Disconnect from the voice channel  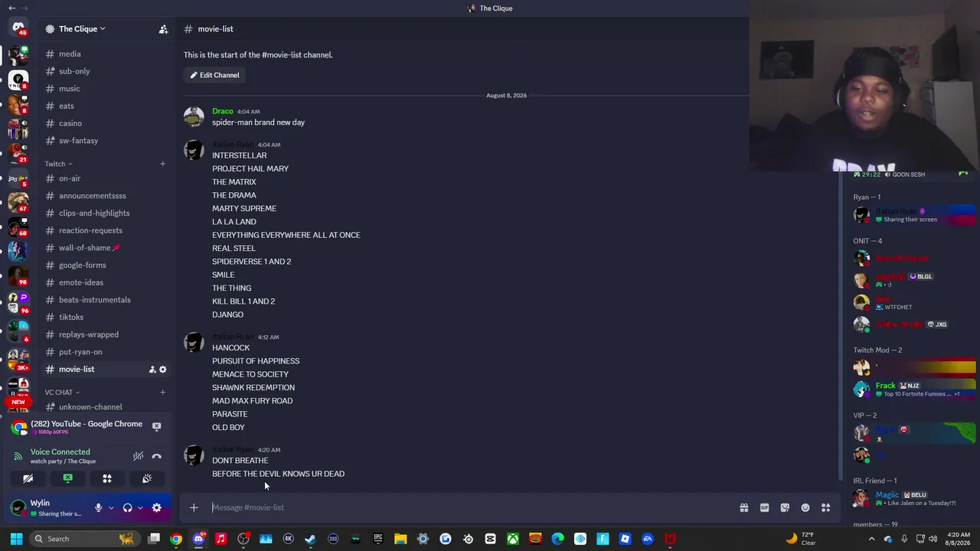157,457
